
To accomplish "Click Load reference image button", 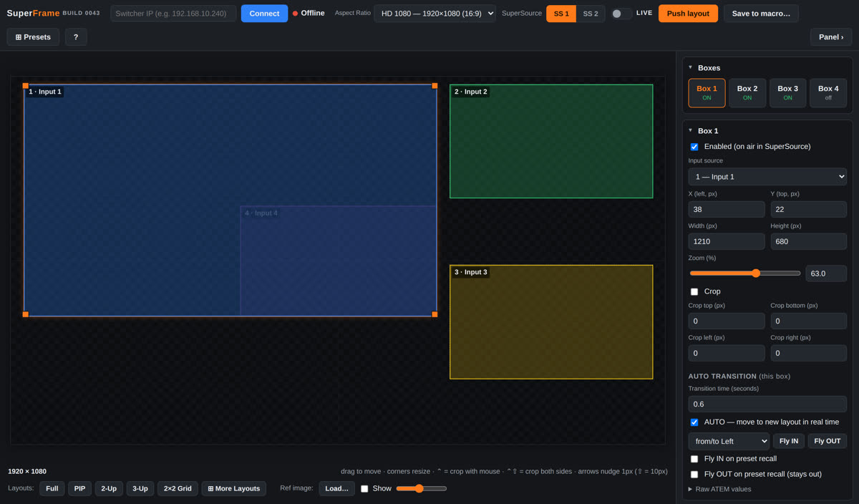I will click(336, 488).
